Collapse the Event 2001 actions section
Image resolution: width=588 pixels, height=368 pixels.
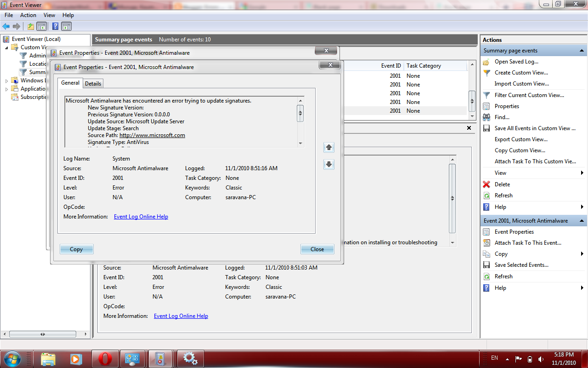(582, 221)
